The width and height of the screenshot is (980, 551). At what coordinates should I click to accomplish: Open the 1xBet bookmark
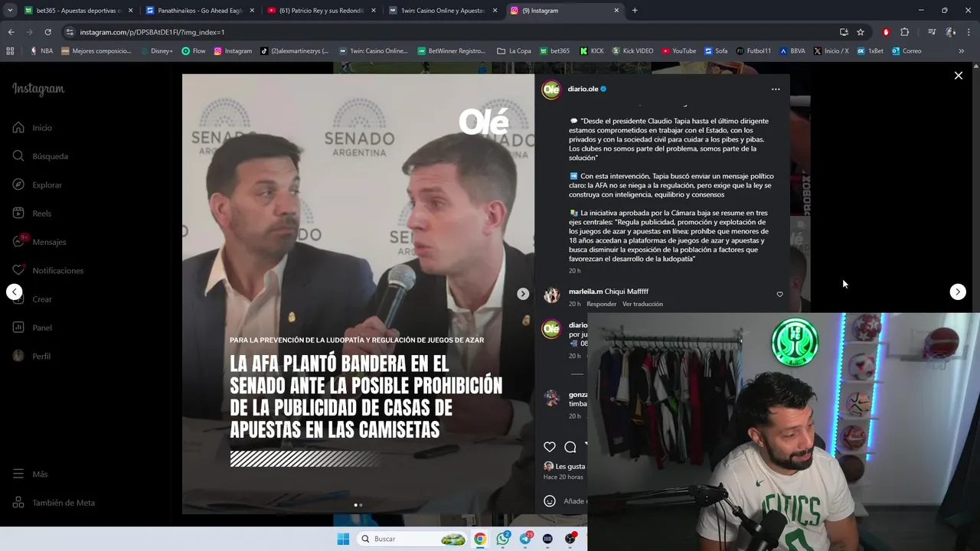pyautogui.click(x=871, y=51)
